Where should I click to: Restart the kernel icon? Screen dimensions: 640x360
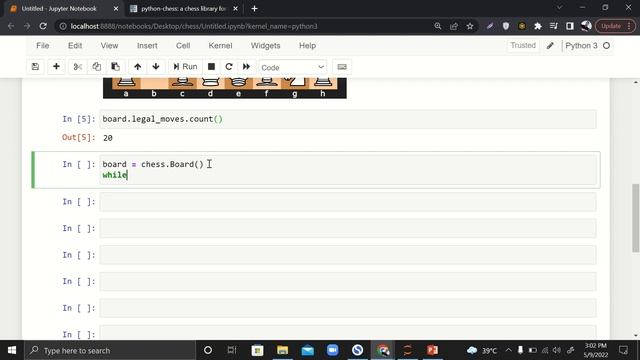[x=229, y=67]
